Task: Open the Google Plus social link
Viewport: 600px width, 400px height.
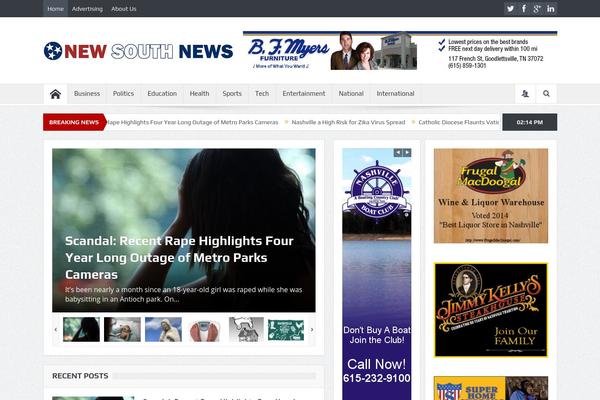Action: (537, 9)
